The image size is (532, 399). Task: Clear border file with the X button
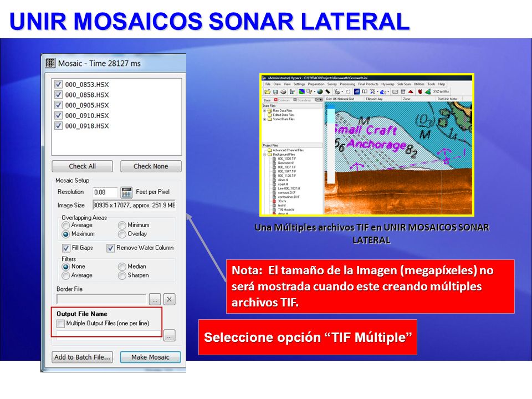[169, 299]
